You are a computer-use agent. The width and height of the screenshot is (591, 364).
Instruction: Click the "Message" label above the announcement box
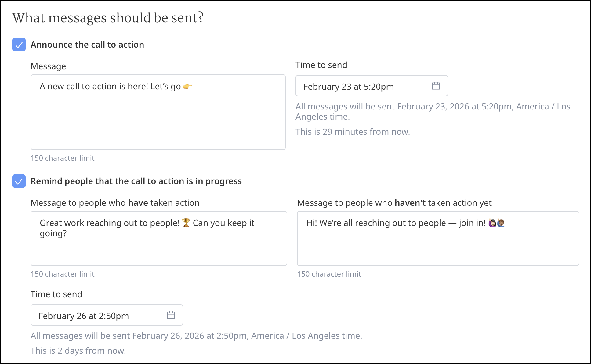[x=48, y=66]
